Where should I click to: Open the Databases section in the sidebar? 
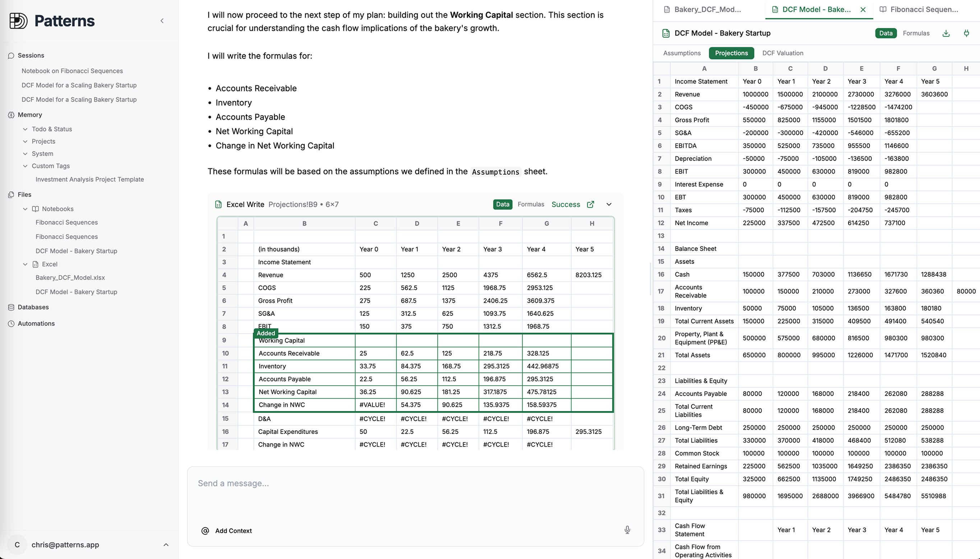[x=33, y=307]
